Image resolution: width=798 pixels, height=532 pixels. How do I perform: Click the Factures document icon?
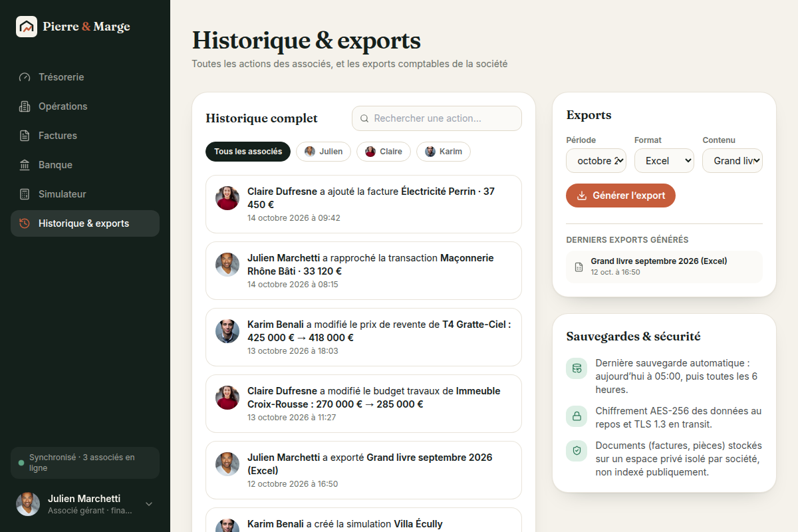tap(25, 136)
